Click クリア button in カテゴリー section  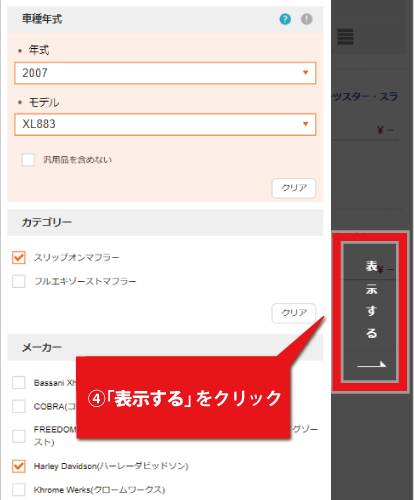click(x=294, y=313)
